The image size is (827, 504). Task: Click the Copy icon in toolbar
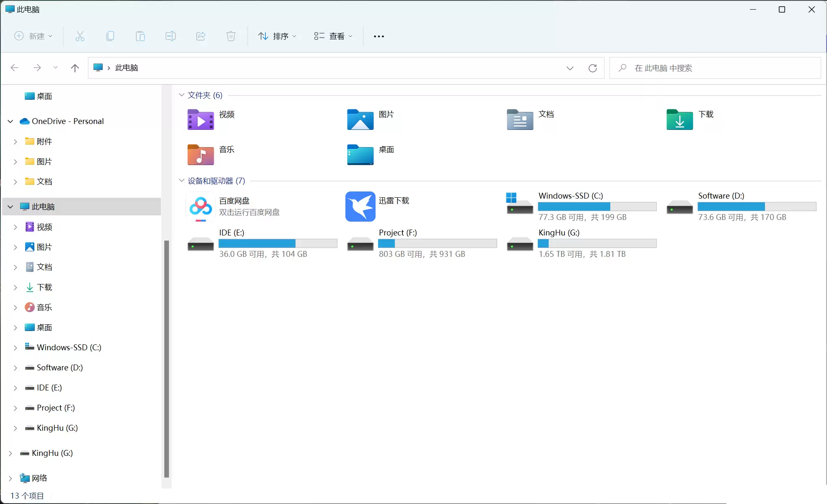point(110,36)
